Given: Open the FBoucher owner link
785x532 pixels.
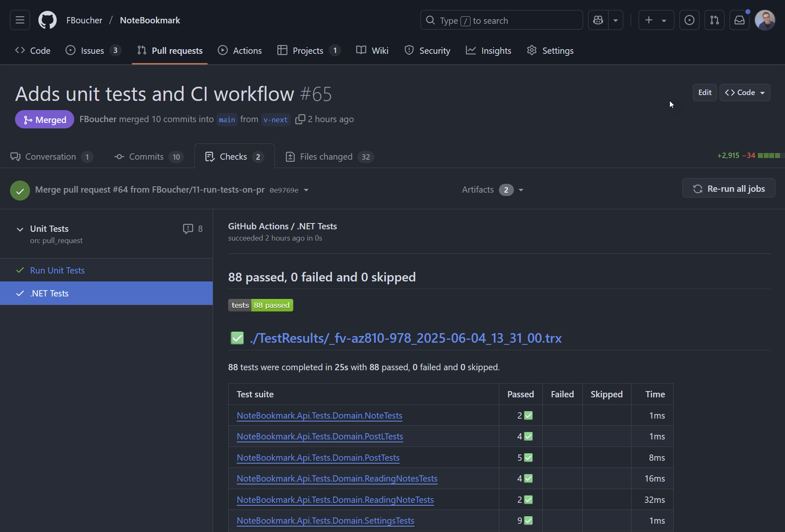Looking at the screenshot, I should (84, 20).
